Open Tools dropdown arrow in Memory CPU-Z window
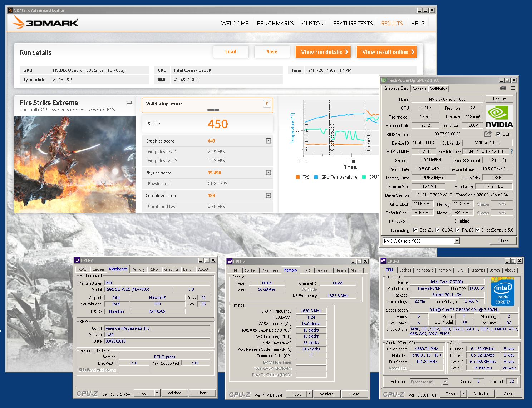Screen dimensions: 532x408 (309, 394)
